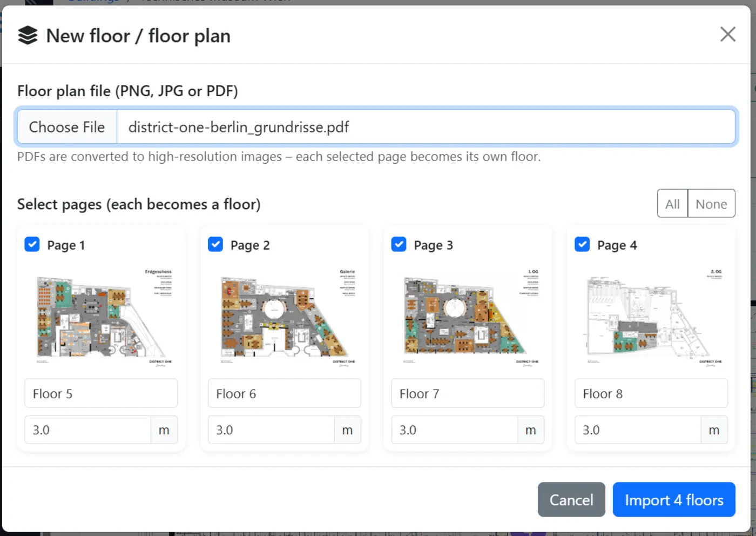Screen dimensions: 756x536
Task: Click the Cancel button
Action: point(571,500)
